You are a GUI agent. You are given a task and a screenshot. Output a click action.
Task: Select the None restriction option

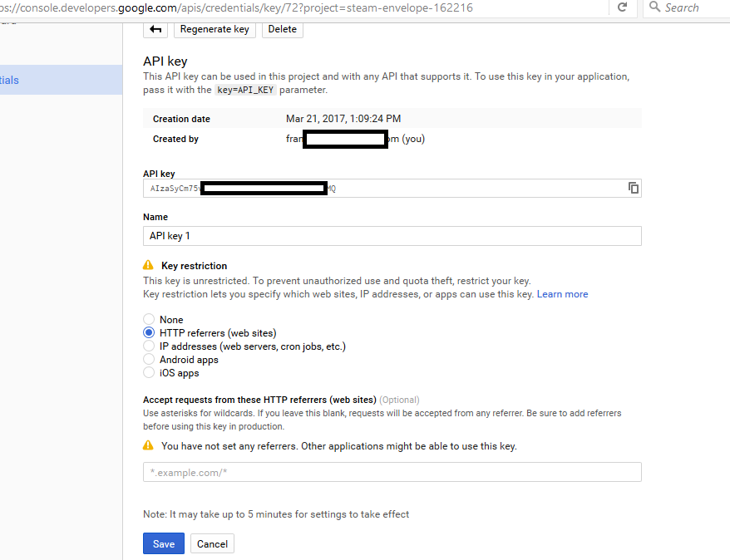click(x=149, y=319)
